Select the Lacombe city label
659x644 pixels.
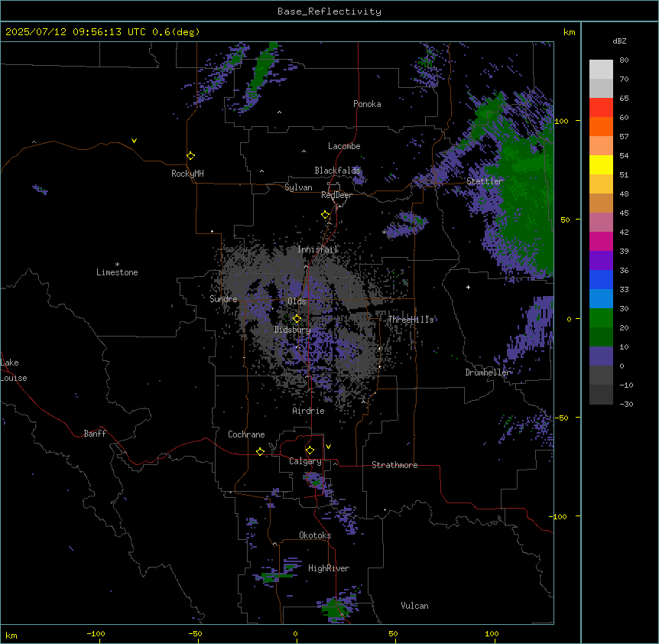tap(344, 146)
